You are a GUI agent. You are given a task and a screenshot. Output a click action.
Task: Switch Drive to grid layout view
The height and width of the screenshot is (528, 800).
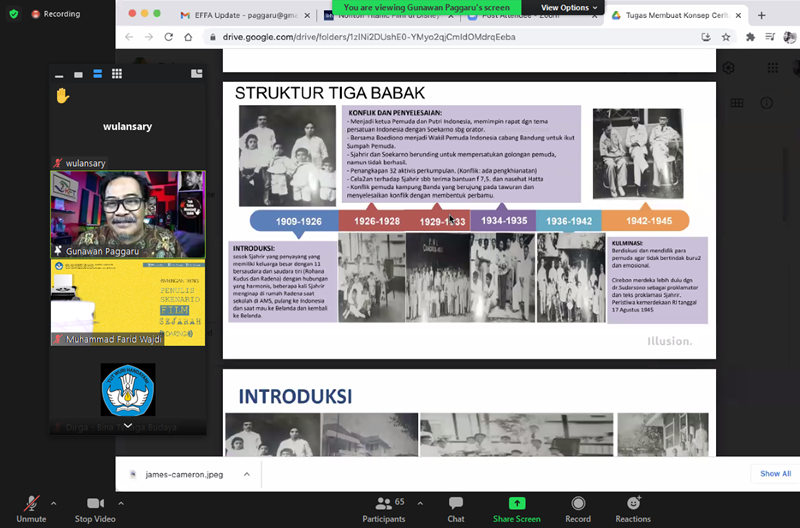click(x=737, y=103)
